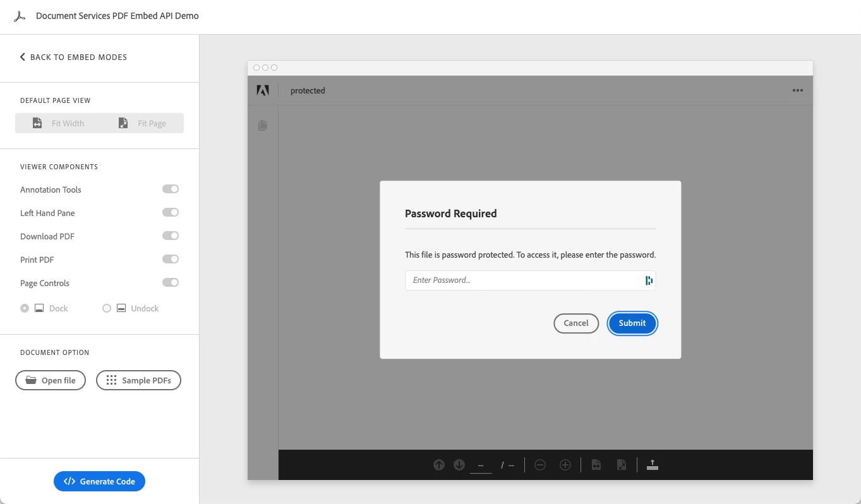Image resolution: width=861 pixels, height=504 pixels.
Task: Toggle the Left Hand Pane switch
Action: [x=171, y=212]
